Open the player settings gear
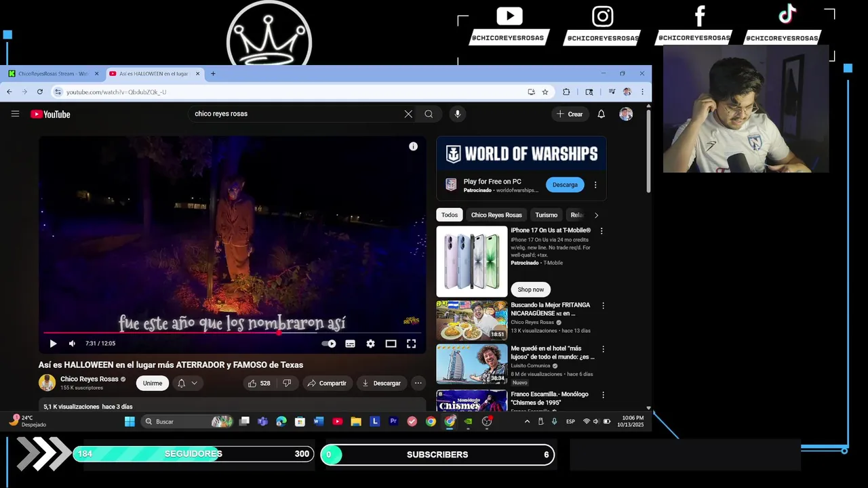 [x=370, y=344]
